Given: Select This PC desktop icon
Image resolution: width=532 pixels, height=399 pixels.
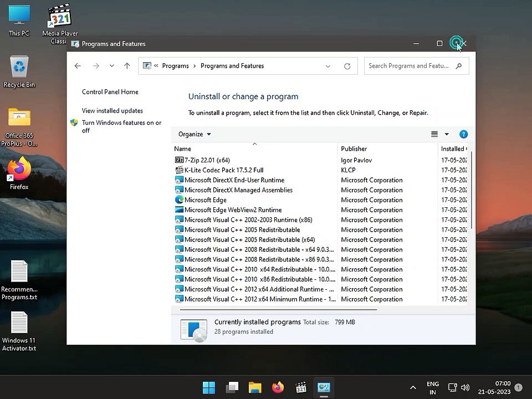Looking at the screenshot, I should [x=19, y=21].
